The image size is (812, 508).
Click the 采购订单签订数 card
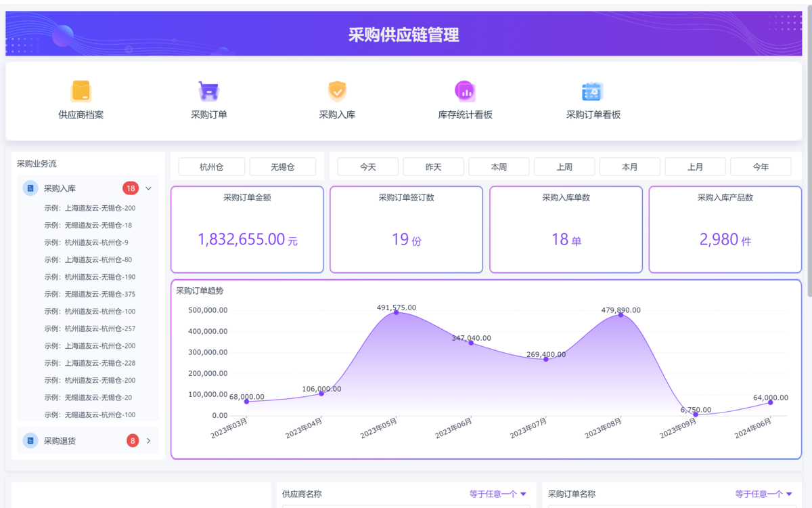406,230
